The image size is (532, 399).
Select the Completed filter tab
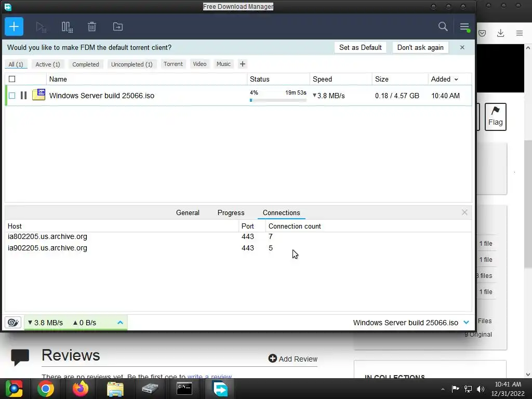click(x=86, y=64)
